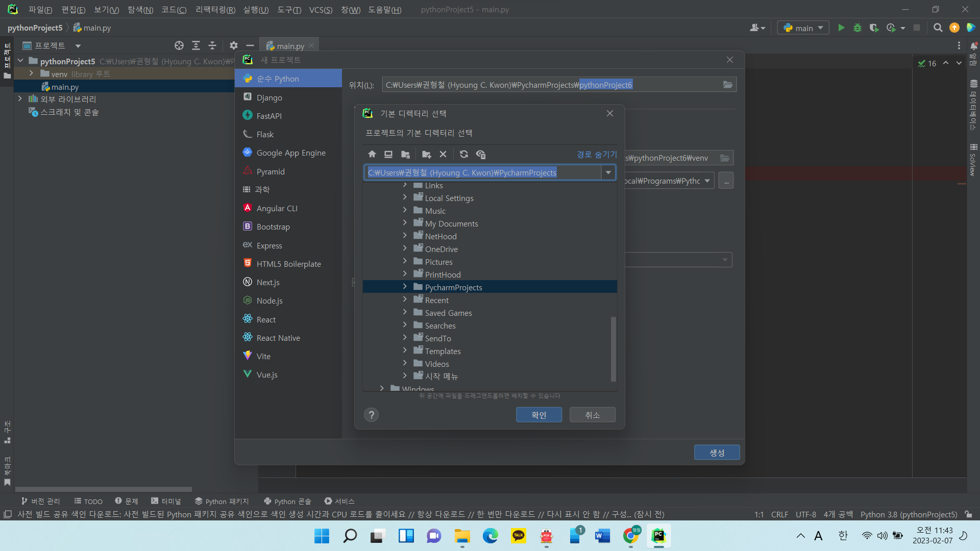Click 경로 숨기기 link
Screen dimensions: 980x551
pyautogui.click(x=597, y=154)
